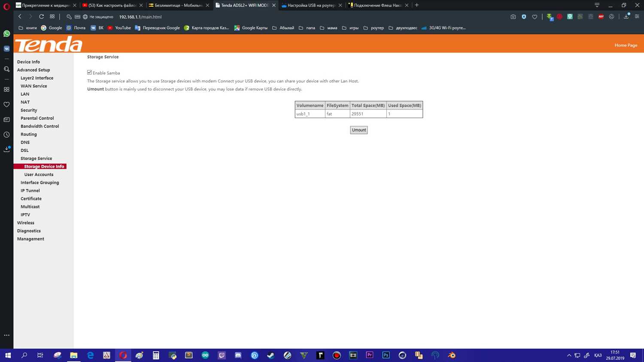Screen dimensions: 644x362
Task: Open browsing history clock in sidebar
Action: click(6, 134)
